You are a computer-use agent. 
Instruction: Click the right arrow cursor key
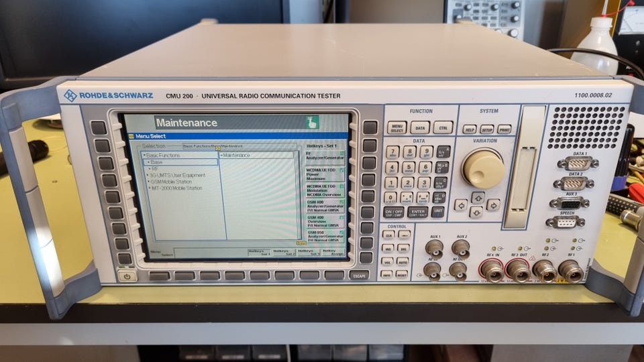[493, 205]
